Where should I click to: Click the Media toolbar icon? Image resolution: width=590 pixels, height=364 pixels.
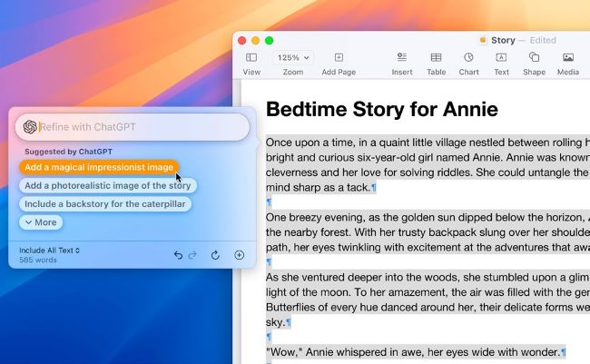[568, 58]
